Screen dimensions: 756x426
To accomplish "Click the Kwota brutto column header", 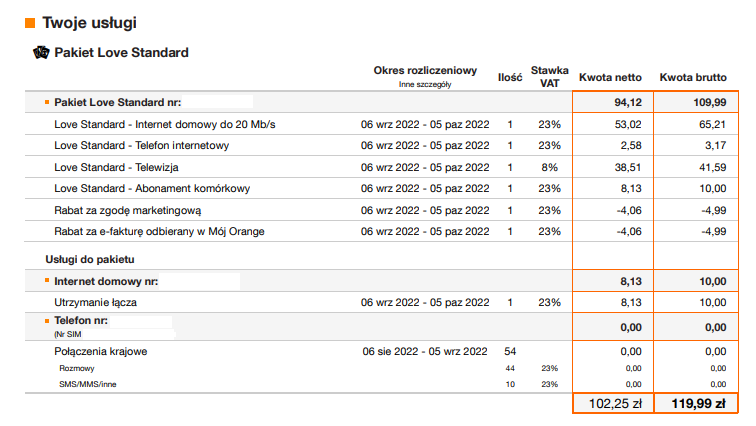I will pos(693,77).
